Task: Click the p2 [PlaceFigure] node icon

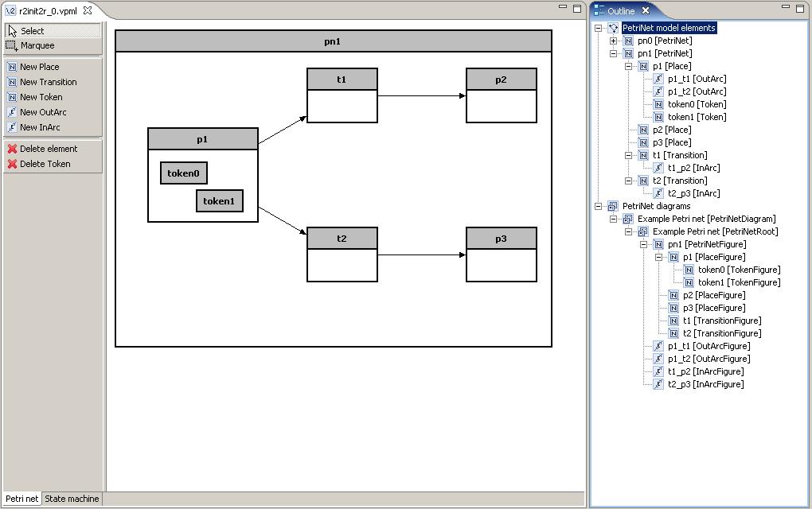Action: click(673, 295)
